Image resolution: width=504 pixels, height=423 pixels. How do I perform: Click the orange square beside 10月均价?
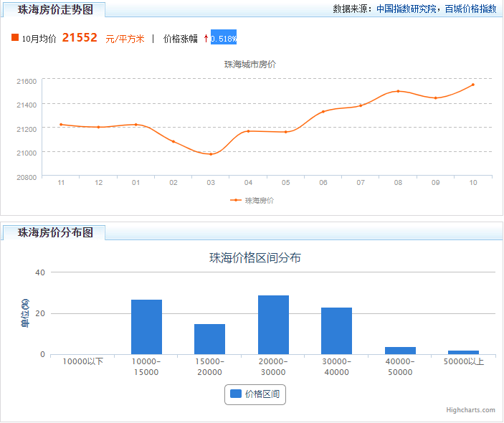click(15, 37)
